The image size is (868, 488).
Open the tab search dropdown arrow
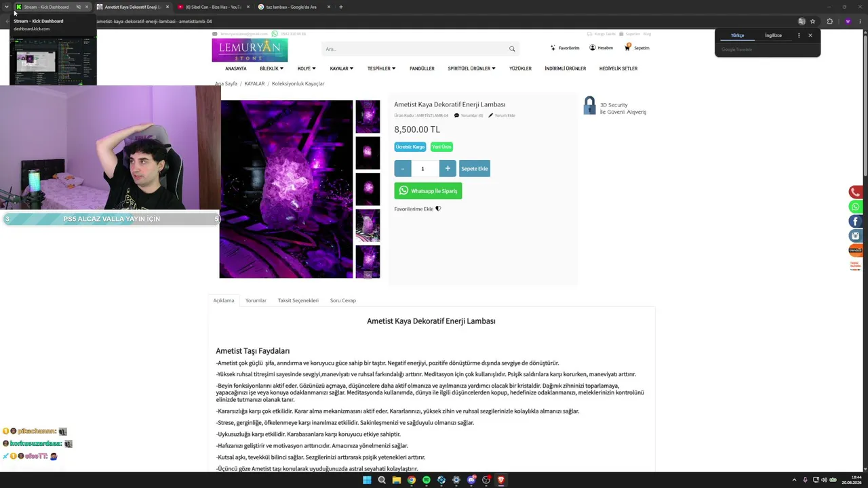tap(7, 7)
